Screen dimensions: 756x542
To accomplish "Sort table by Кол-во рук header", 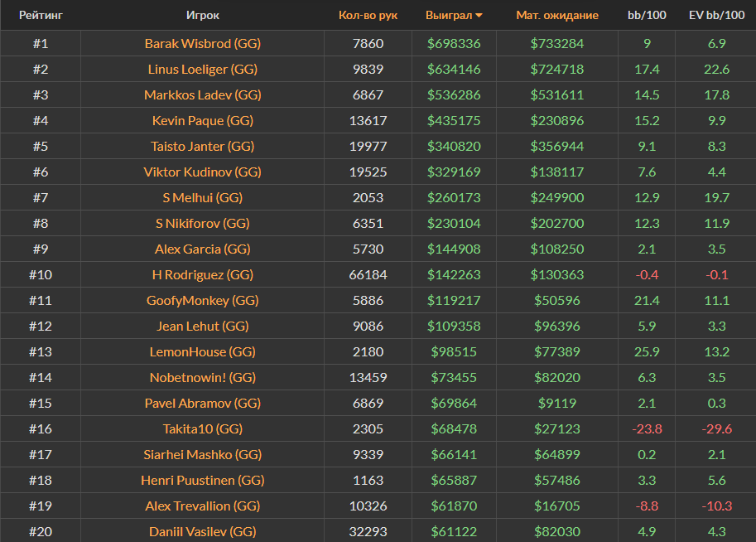I will 368,15.
